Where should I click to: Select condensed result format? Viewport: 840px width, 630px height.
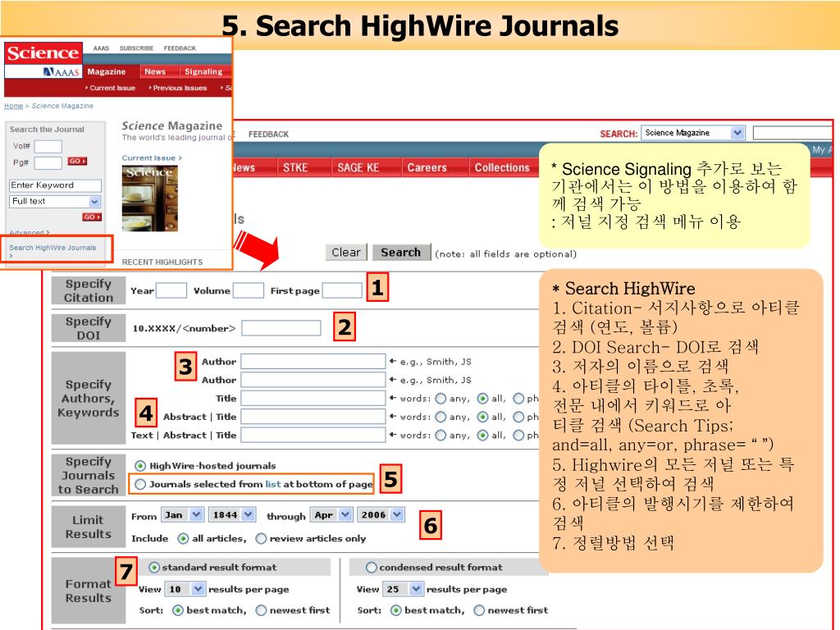point(372,568)
